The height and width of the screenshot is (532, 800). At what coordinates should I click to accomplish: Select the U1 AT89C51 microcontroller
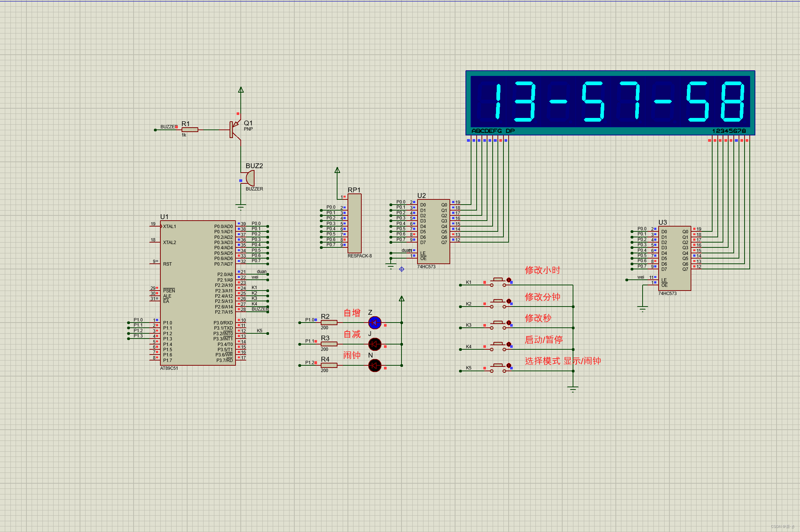click(198, 293)
